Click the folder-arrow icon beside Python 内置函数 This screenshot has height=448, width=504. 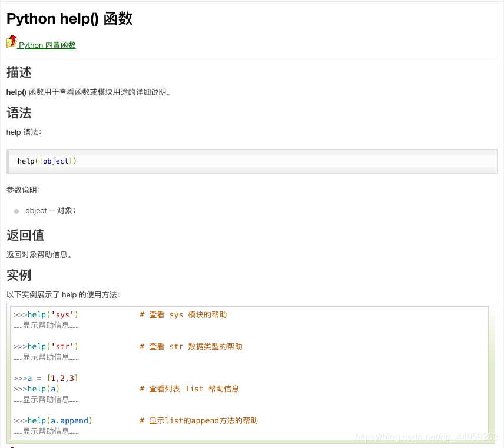tap(12, 41)
